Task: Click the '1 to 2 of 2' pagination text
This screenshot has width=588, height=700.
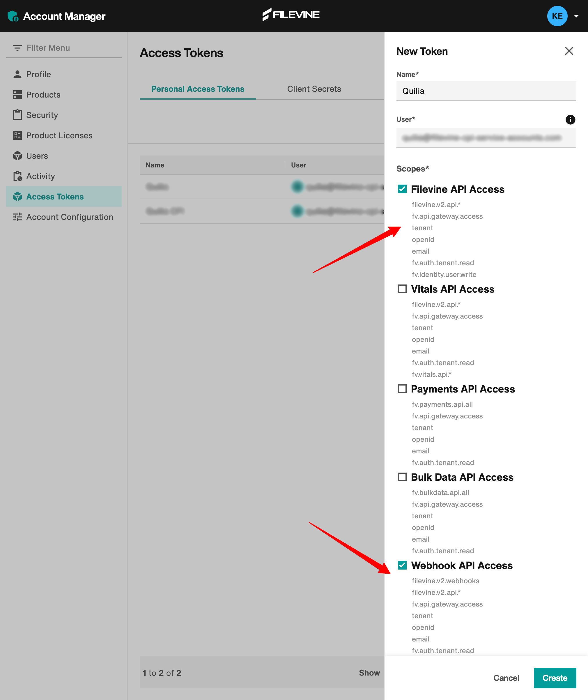Action: point(162,673)
